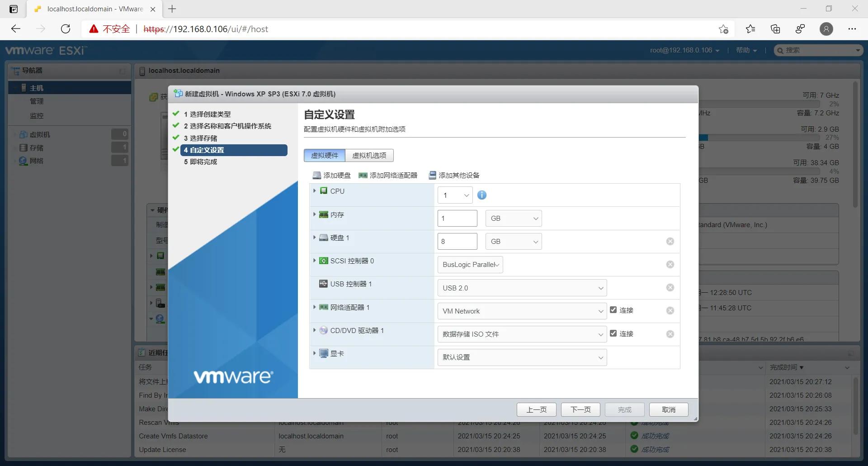Toggle 连接 for 网络适配器 1
This screenshot has height=466, width=868.
(613, 310)
